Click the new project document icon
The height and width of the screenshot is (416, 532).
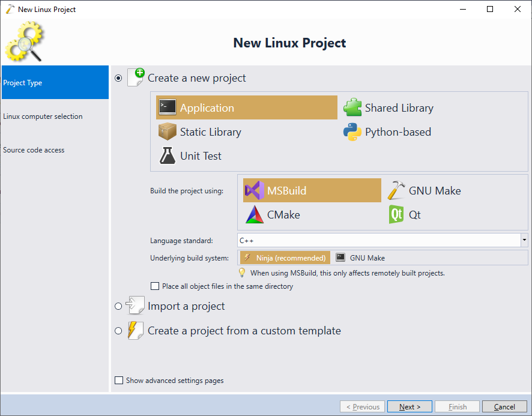[136, 77]
